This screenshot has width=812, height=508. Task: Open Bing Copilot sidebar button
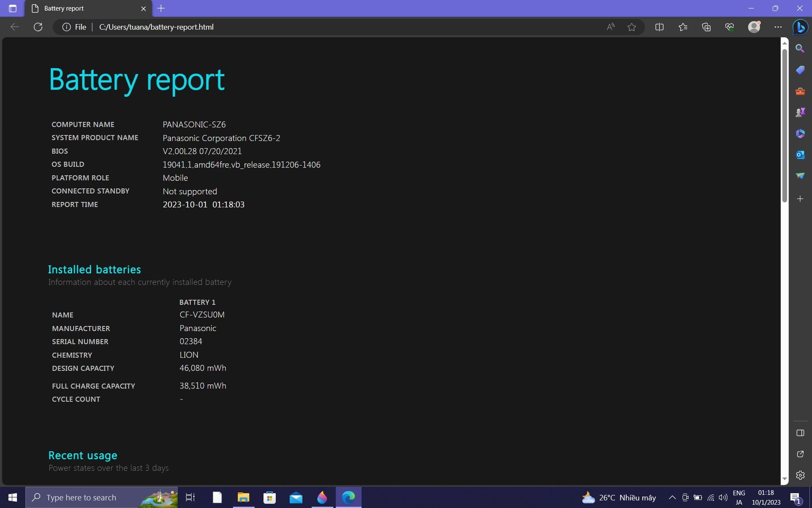click(800, 27)
